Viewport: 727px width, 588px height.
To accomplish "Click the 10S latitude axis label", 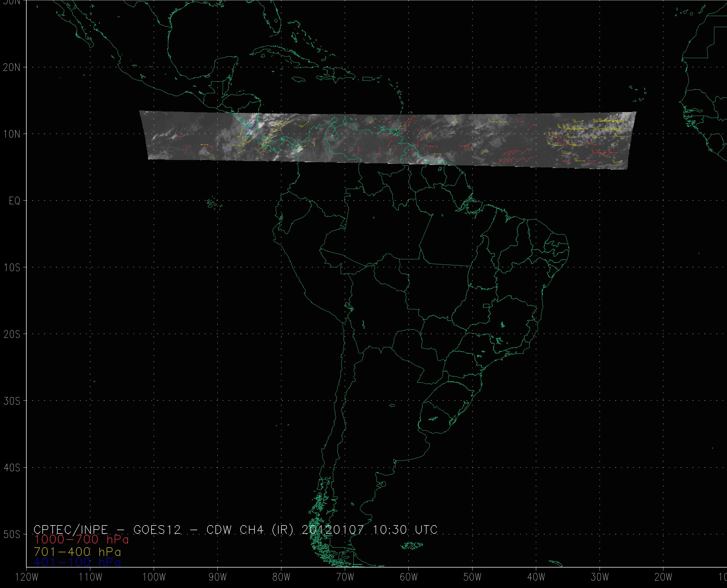I will click(12, 268).
